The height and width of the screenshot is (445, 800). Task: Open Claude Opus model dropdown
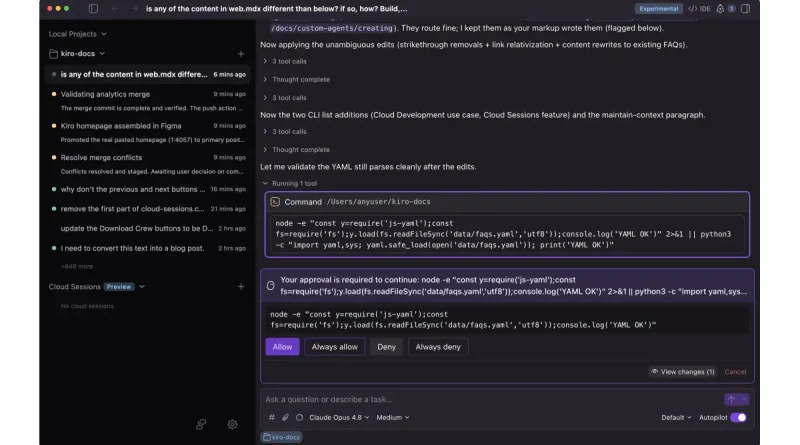339,417
